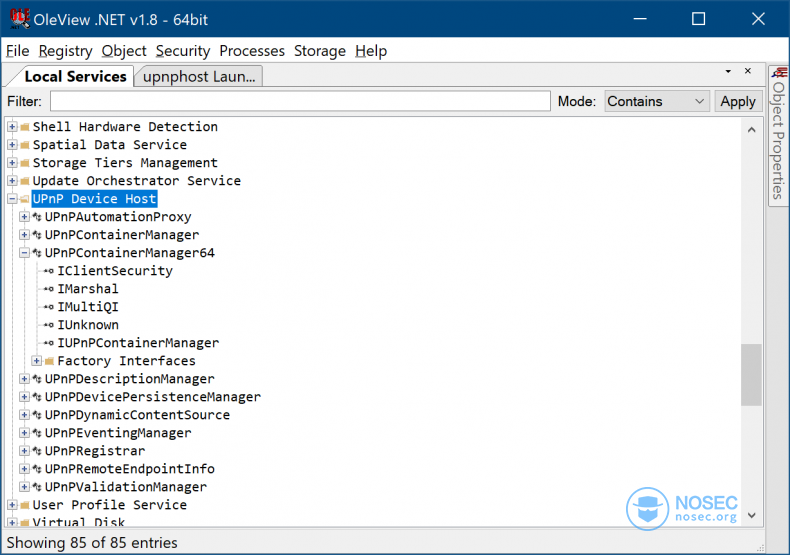Screen dimensions: 790x555
Task: Open the Processes menu
Action: coord(252,51)
